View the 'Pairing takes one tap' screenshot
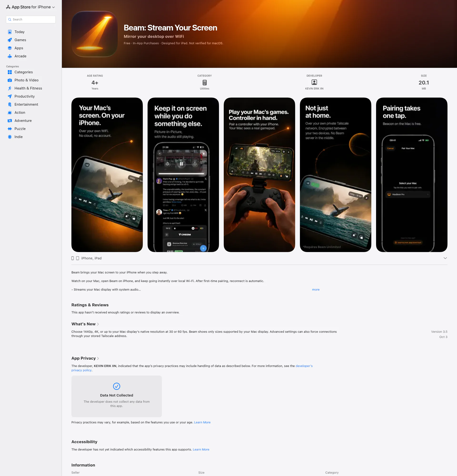The image size is (457, 476). click(412, 175)
